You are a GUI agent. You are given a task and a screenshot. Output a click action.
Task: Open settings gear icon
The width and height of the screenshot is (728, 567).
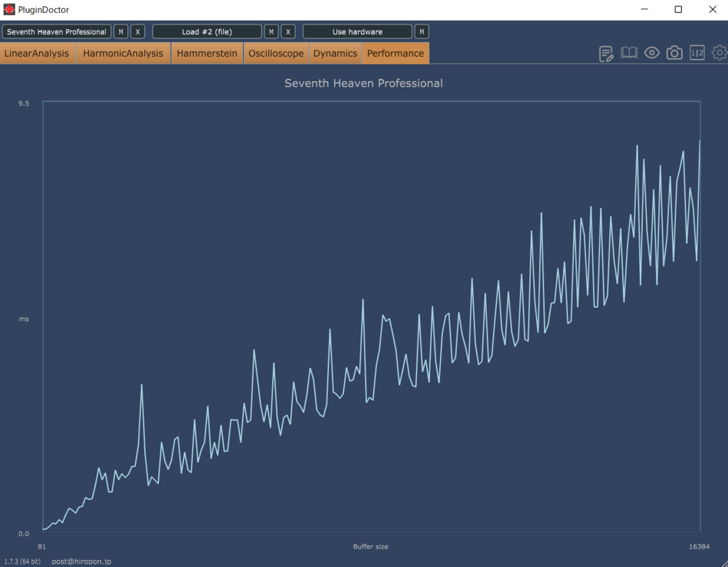click(x=719, y=53)
